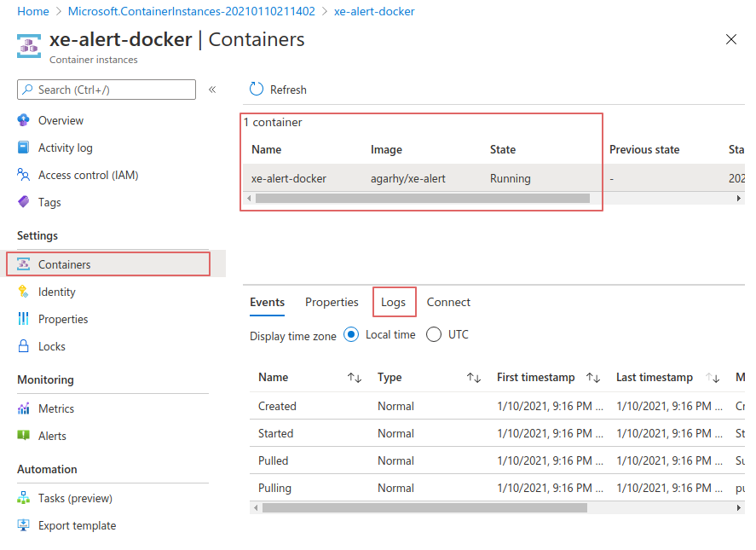The height and width of the screenshot is (550, 756).
Task: Click the Overview cloud icon
Action: click(23, 120)
